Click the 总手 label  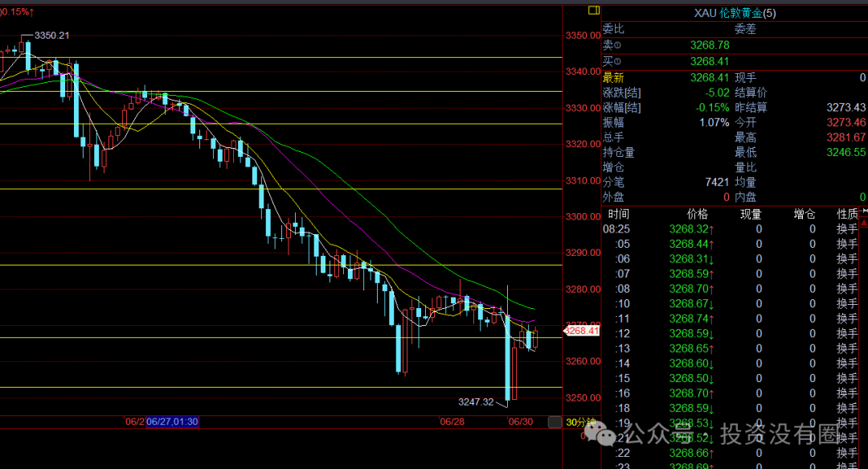coord(613,138)
